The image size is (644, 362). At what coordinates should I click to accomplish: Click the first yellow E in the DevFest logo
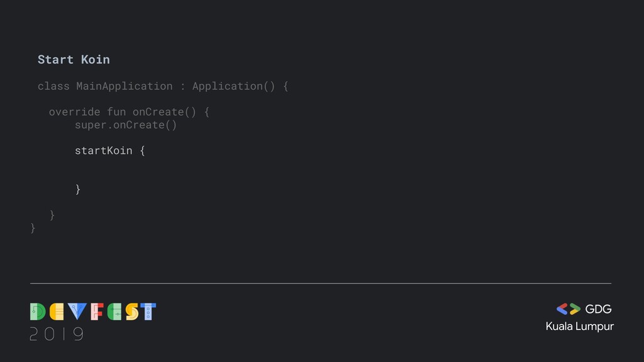coord(57,312)
